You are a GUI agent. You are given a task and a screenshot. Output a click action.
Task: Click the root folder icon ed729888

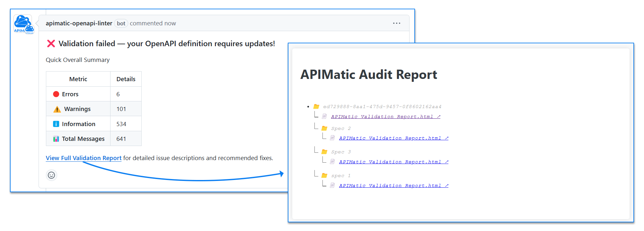point(316,107)
